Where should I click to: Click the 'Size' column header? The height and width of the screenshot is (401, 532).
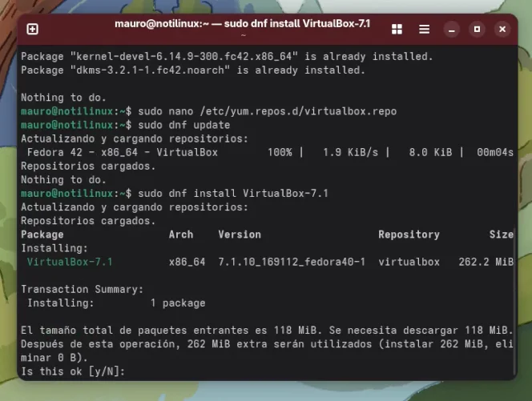(501, 235)
